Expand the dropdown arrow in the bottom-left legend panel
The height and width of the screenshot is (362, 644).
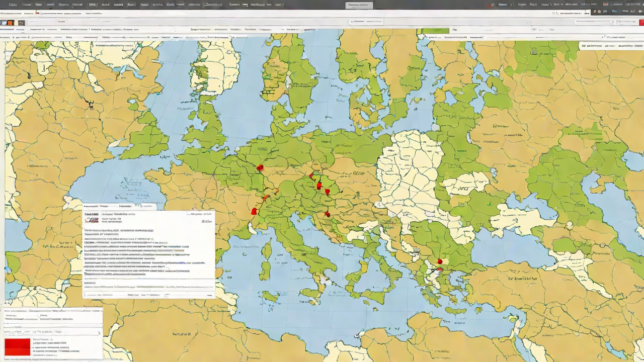(x=99, y=333)
